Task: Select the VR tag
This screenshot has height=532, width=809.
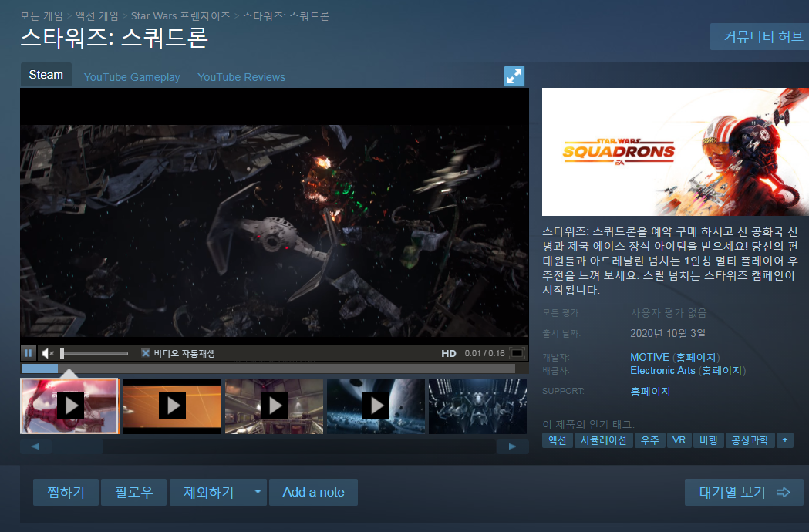Action: coord(679,440)
